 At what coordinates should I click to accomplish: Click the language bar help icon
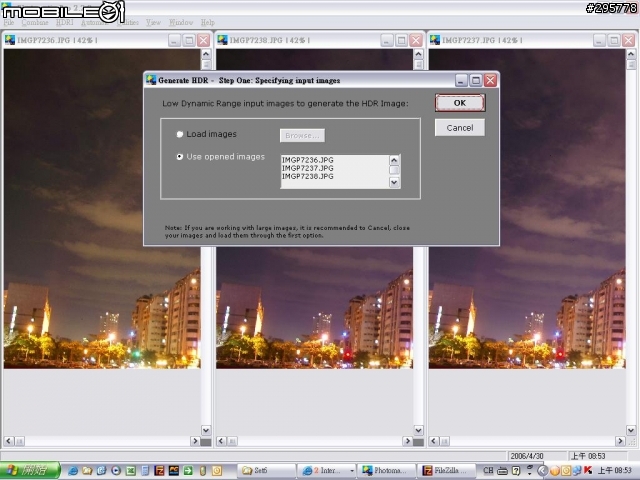(x=516, y=471)
